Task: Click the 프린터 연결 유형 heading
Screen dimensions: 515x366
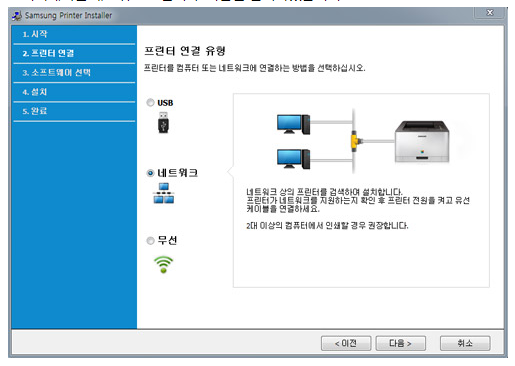Action: (x=185, y=51)
